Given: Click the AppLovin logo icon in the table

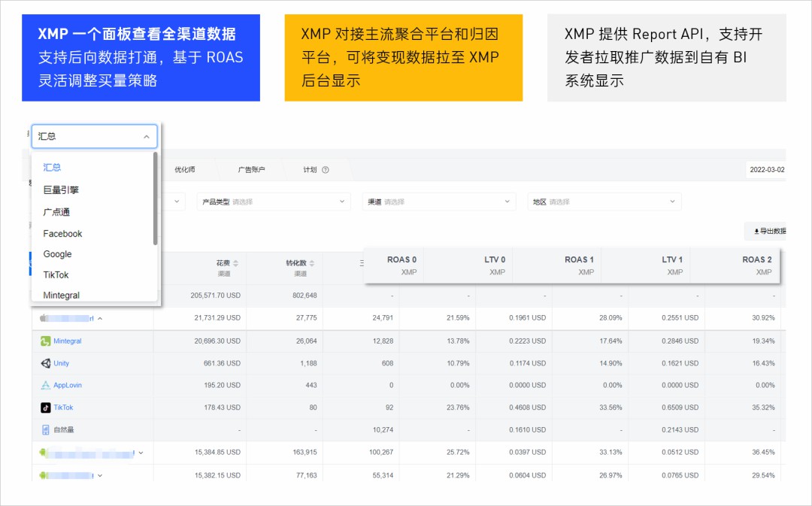Looking at the screenshot, I should [x=46, y=385].
